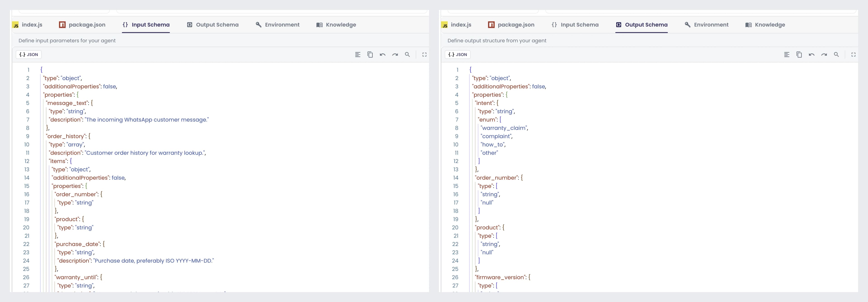Open Environment tab in left panel
The image size is (868, 302).
[x=277, y=25]
